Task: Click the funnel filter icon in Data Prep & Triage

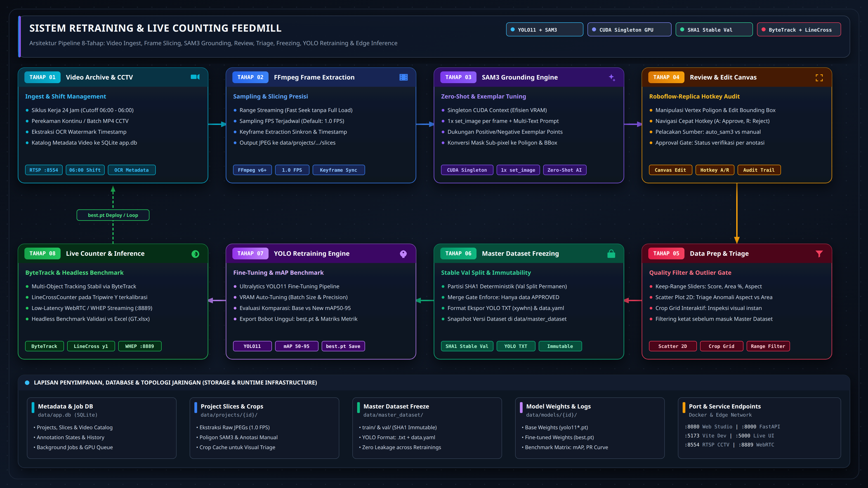Action: click(x=819, y=253)
